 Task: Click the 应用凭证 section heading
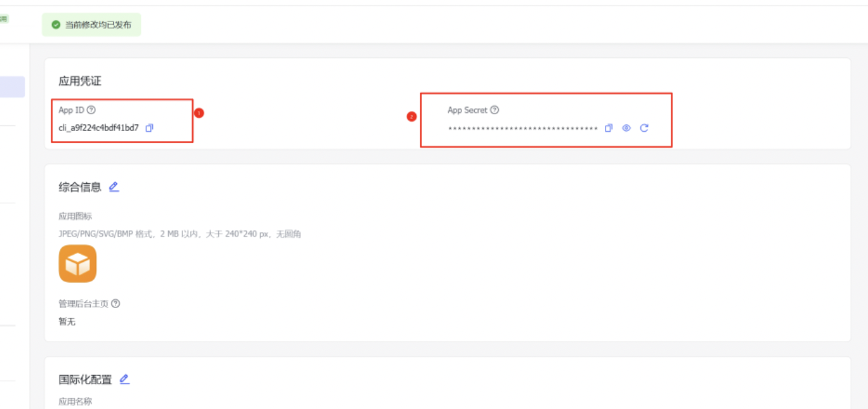click(x=79, y=81)
